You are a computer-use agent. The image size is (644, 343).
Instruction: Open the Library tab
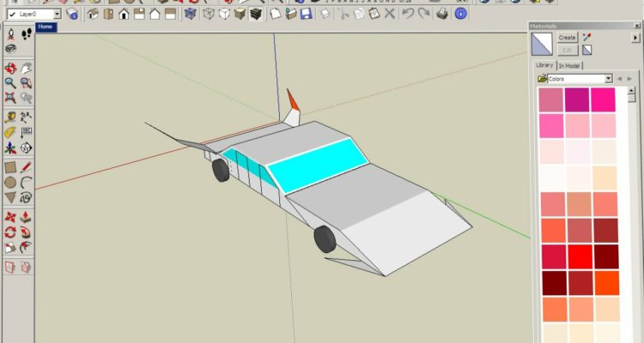(544, 65)
